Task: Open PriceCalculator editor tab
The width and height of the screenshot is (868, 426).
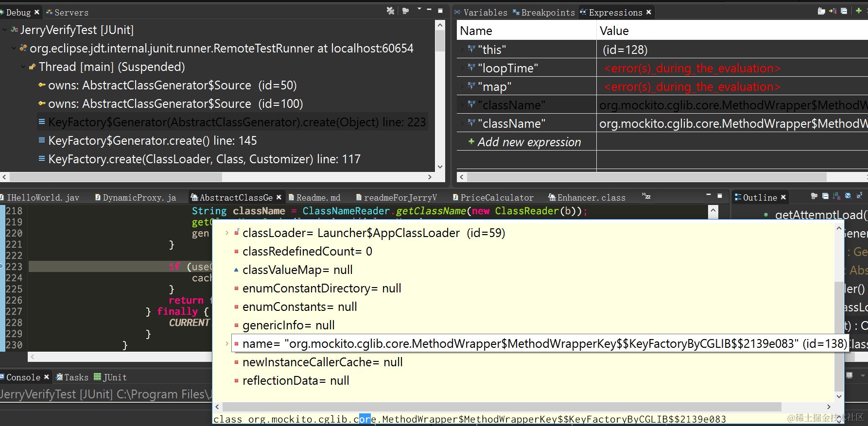Action: click(x=493, y=198)
